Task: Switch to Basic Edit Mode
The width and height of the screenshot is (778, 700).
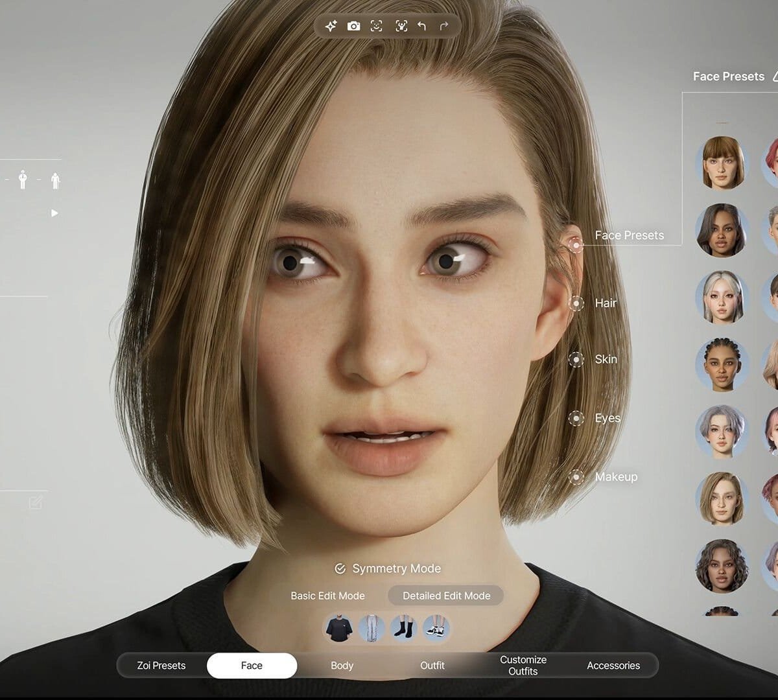Action: 327,596
